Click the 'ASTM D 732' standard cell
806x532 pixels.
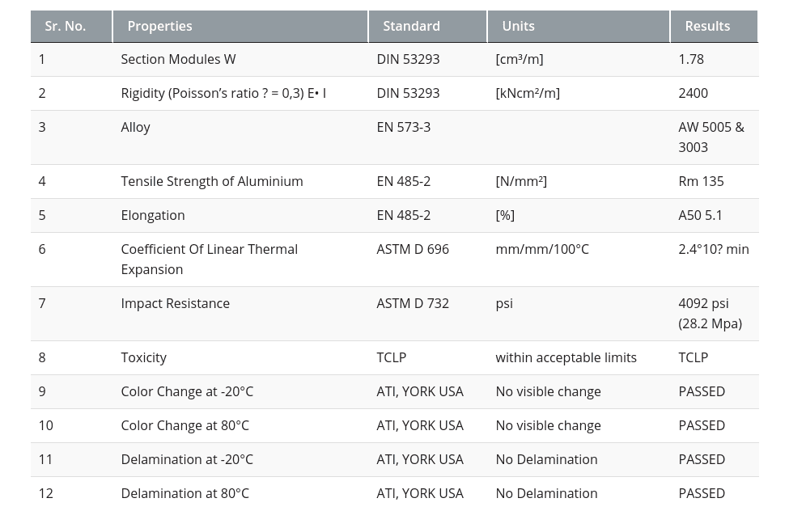412,303
